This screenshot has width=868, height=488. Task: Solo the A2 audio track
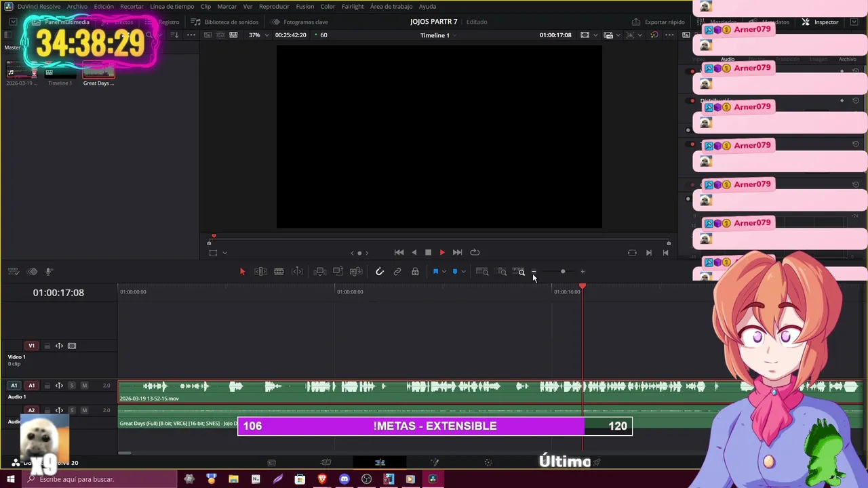(x=72, y=410)
